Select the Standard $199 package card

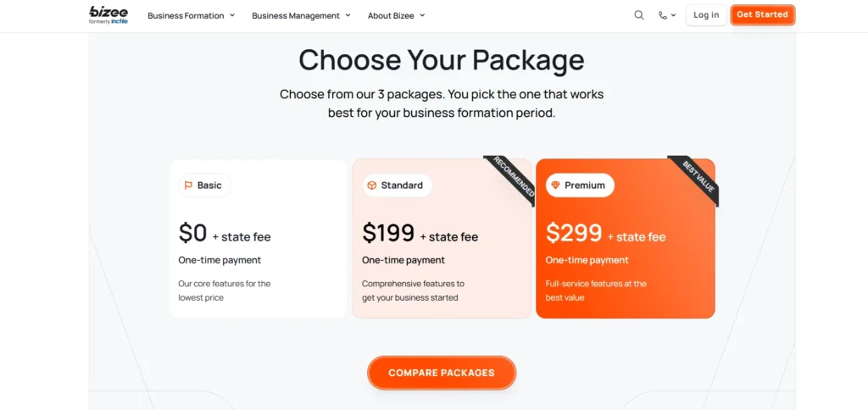pos(441,254)
